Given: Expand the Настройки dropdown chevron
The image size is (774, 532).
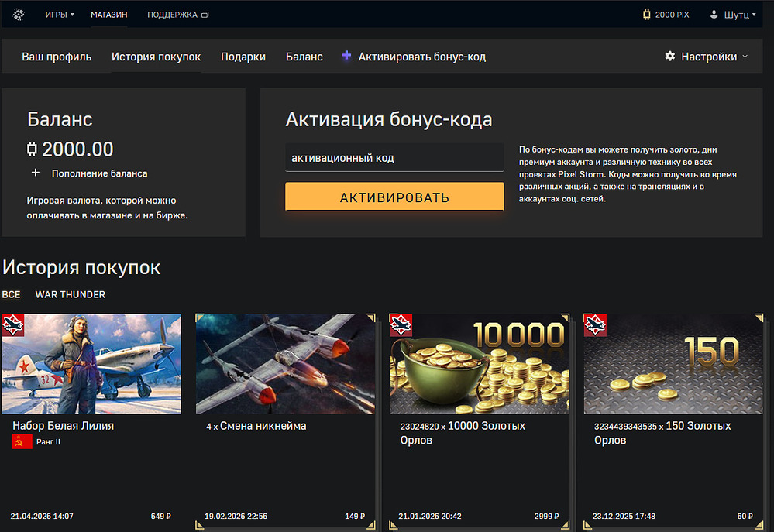Looking at the screenshot, I should (x=745, y=57).
